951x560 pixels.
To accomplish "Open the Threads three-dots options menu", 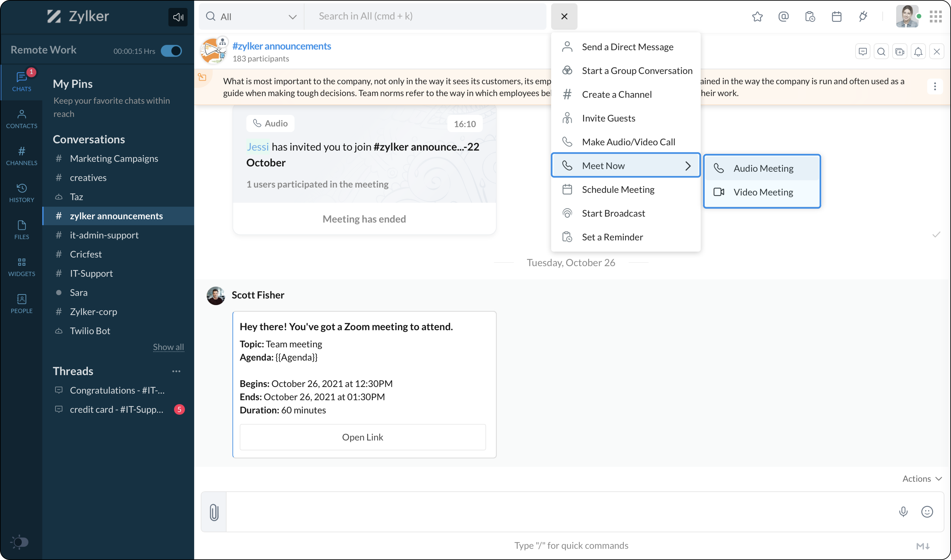I will tap(176, 371).
